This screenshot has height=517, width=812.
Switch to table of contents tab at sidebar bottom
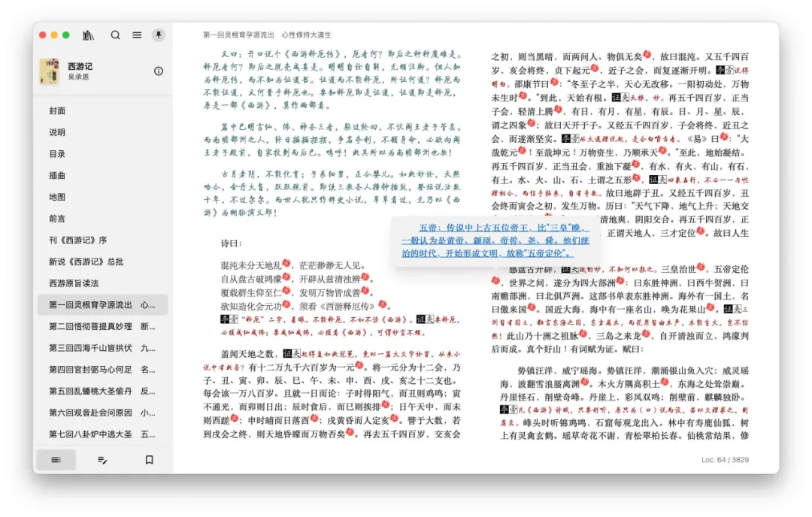[56, 460]
